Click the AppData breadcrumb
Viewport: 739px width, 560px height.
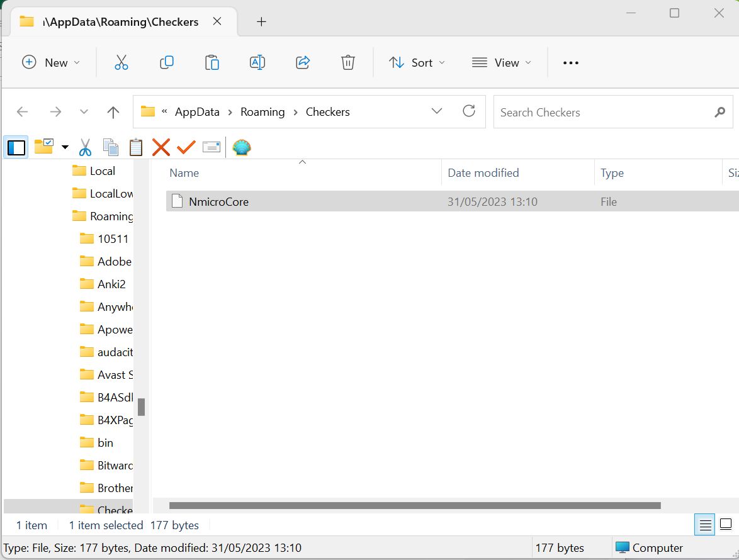197,111
